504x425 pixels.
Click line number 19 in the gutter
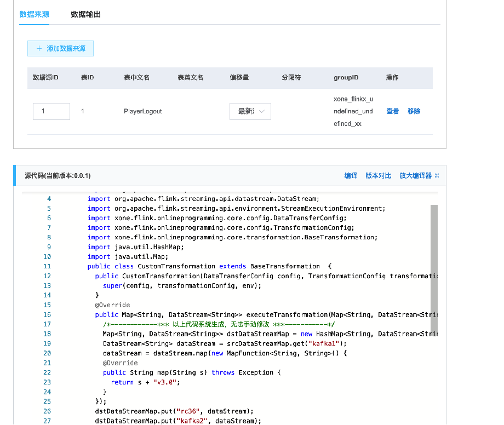point(47,343)
